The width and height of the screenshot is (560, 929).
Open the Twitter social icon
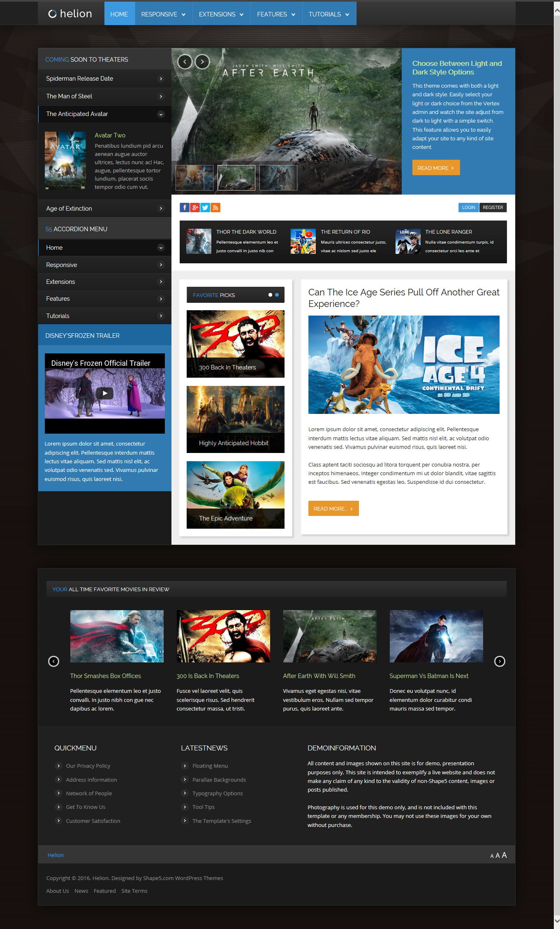tap(205, 207)
